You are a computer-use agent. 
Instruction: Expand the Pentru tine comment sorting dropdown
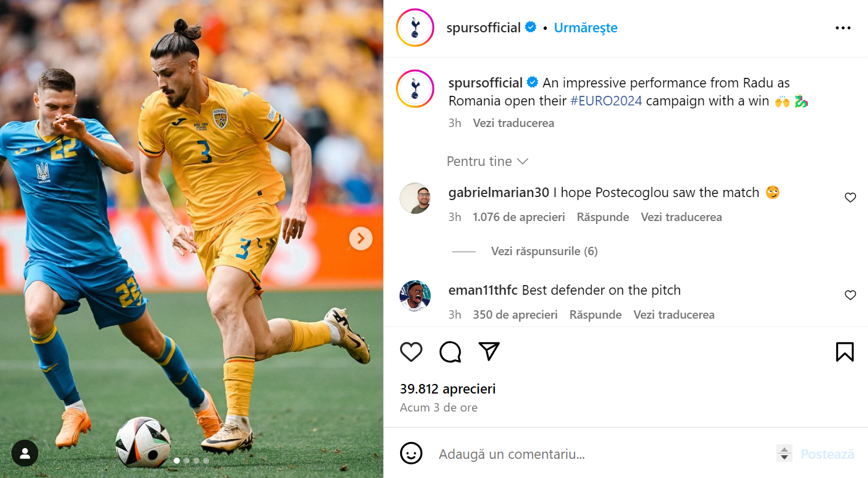pyautogui.click(x=488, y=161)
